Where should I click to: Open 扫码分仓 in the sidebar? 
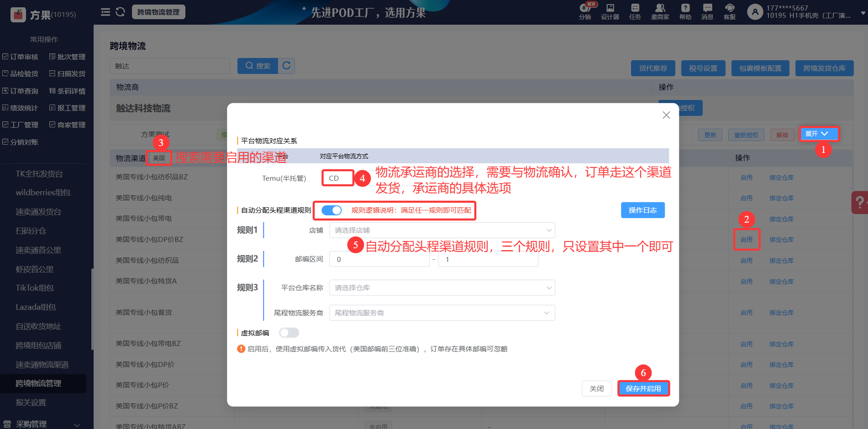coord(31,231)
